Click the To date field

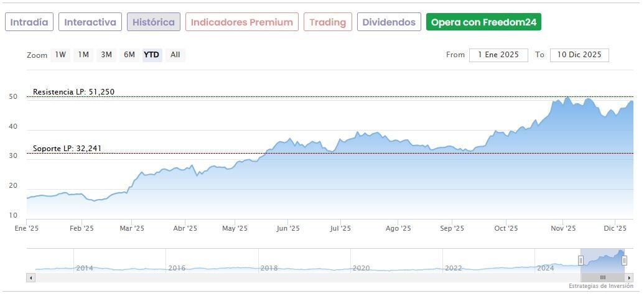point(579,55)
